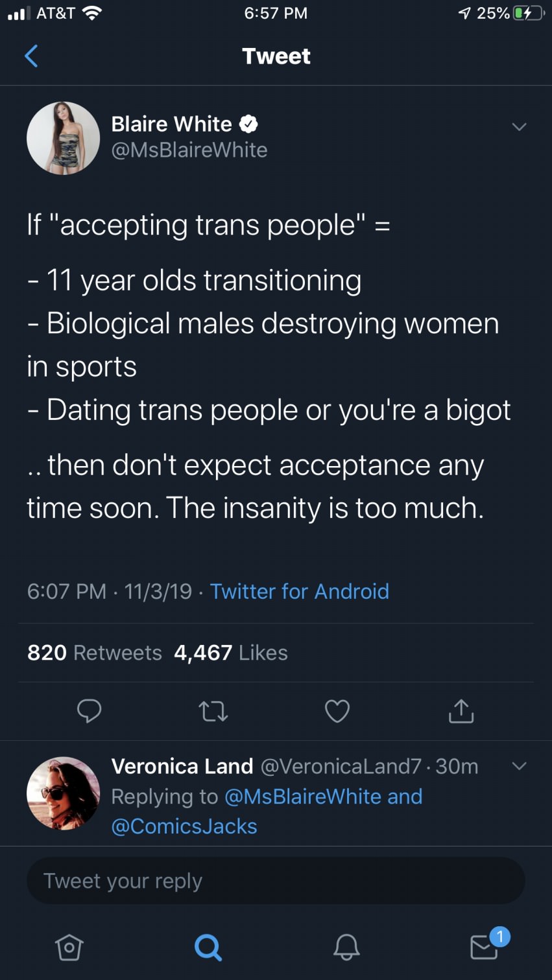Tap the verified badge beside Blaire White
The height and width of the screenshot is (980, 552).
pyautogui.click(x=248, y=124)
